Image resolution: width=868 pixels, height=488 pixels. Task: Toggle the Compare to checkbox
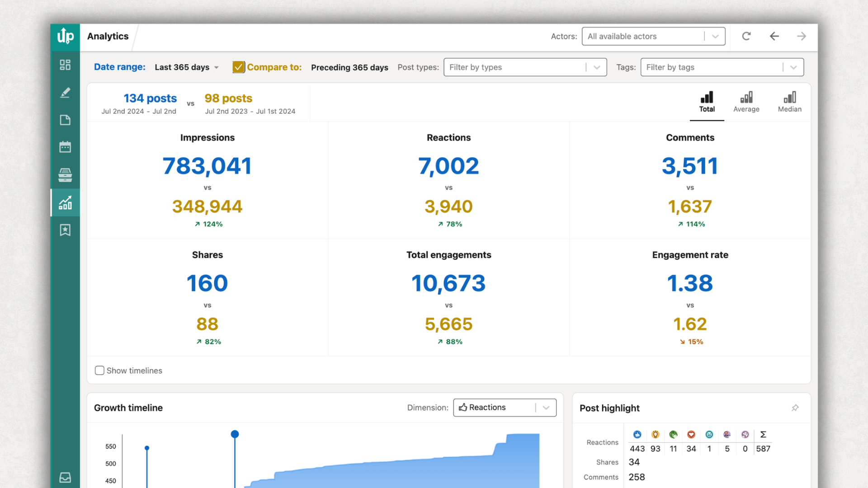tap(239, 67)
